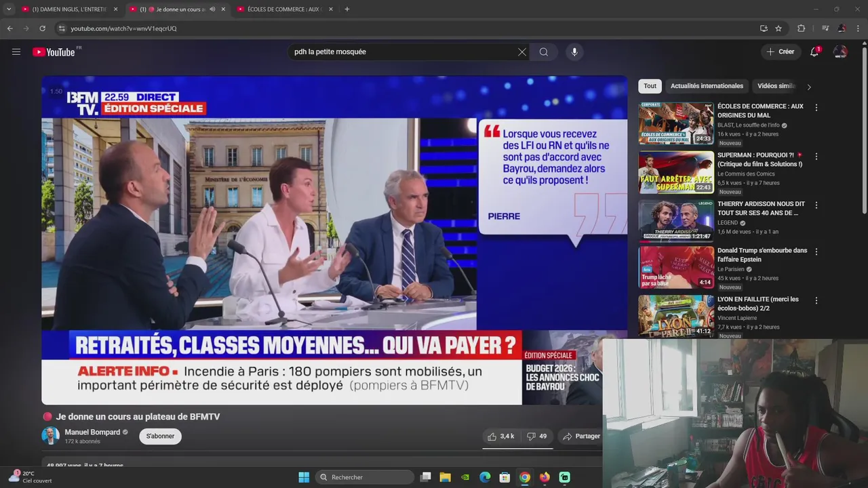Open options for Donald Trump Epstein video
This screenshot has height=488, width=868.
(x=816, y=251)
